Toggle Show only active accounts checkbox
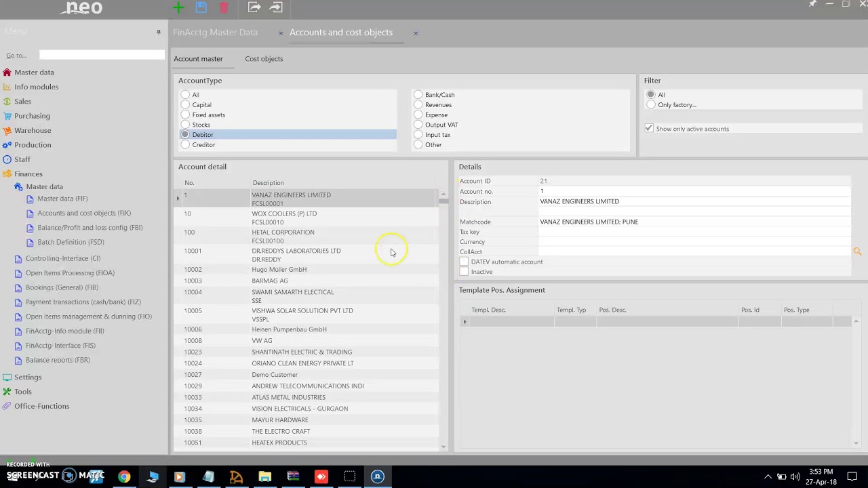Screen dimensions: 868x488 point(649,129)
